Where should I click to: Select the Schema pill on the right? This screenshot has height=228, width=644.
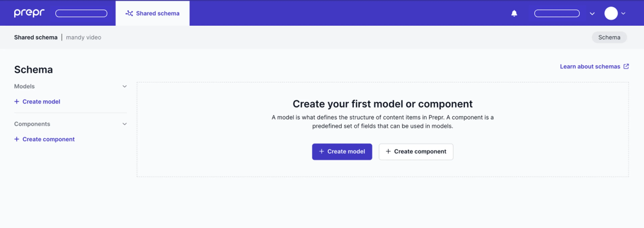[609, 37]
